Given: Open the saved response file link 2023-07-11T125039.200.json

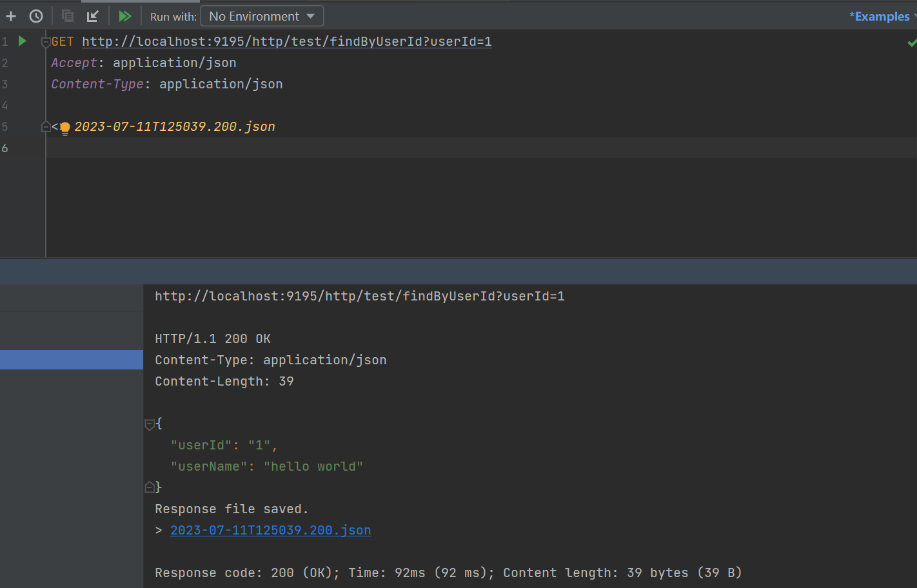Looking at the screenshot, I should click(270, 530).
